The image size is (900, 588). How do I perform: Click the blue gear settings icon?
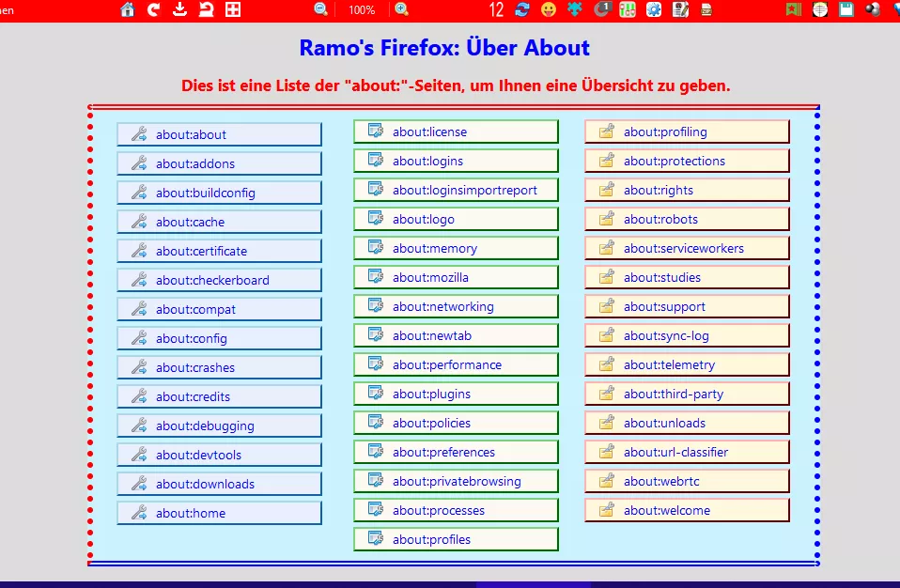point(654,9)
